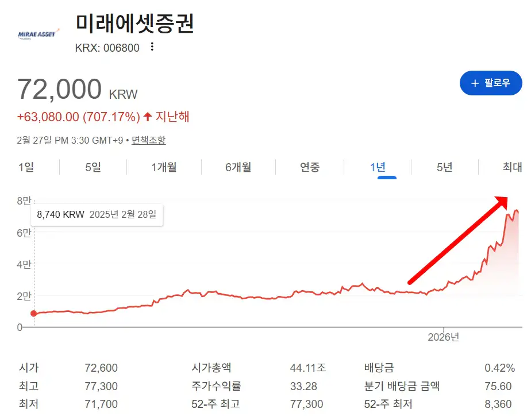Click the 분기 배당금 금액 value 75.60

click(x=498, y=386)
